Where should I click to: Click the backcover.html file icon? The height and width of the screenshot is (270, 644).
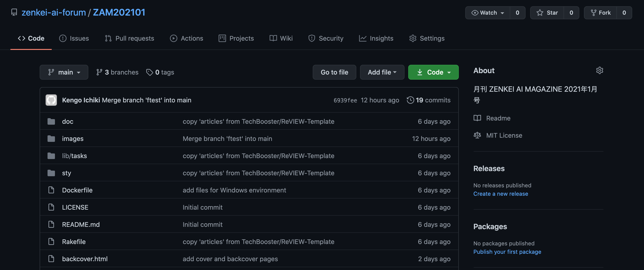point(51,259)
